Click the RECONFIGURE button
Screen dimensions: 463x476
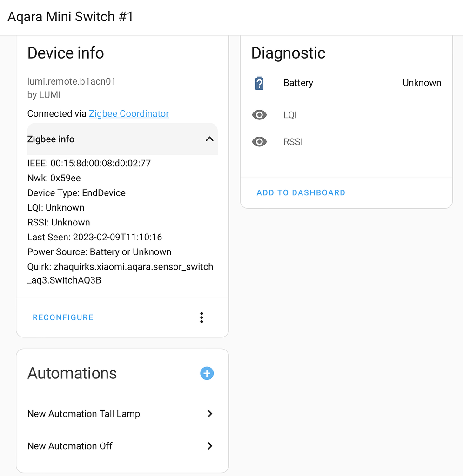pos(63,317)
